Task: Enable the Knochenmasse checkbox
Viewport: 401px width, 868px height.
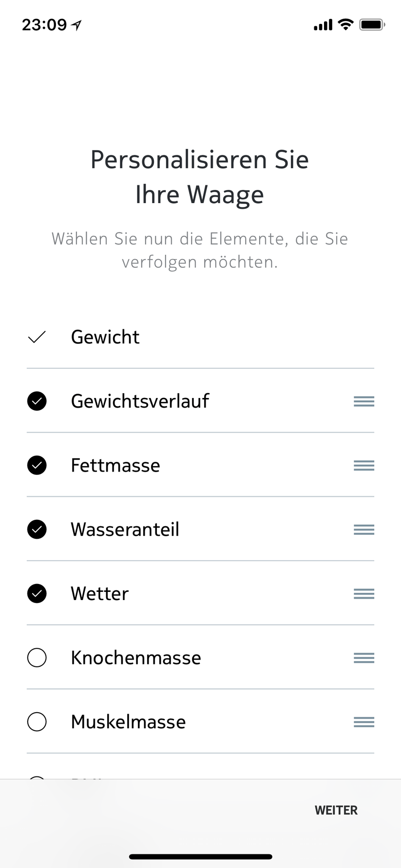Action: coord(37,658)
